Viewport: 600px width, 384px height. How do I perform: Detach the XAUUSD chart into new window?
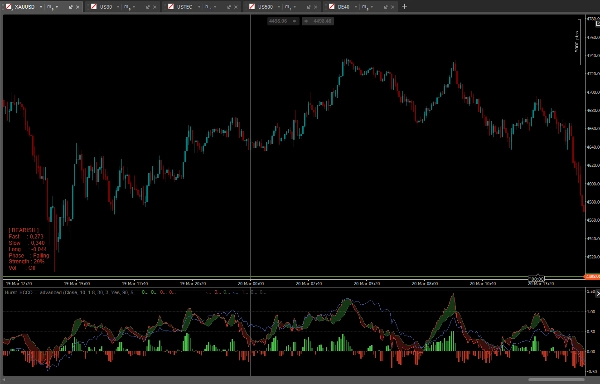coord(71,7)
